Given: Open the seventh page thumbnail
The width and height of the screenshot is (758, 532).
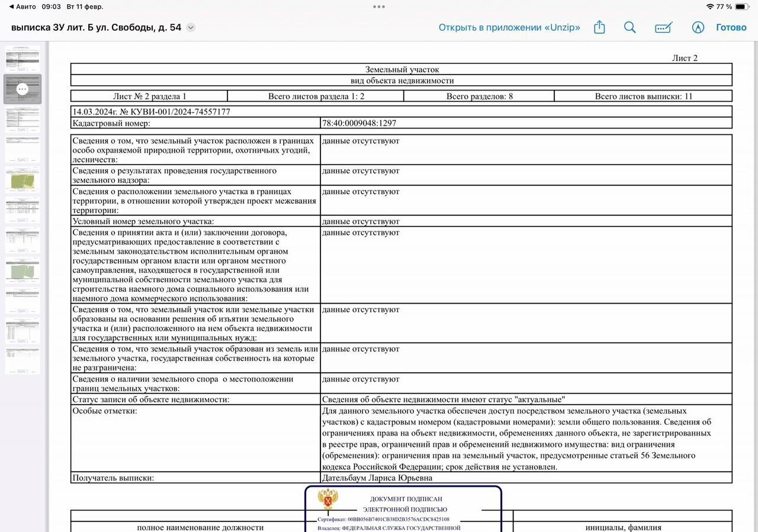Looking at the screenshot, I should coord(23,240).
